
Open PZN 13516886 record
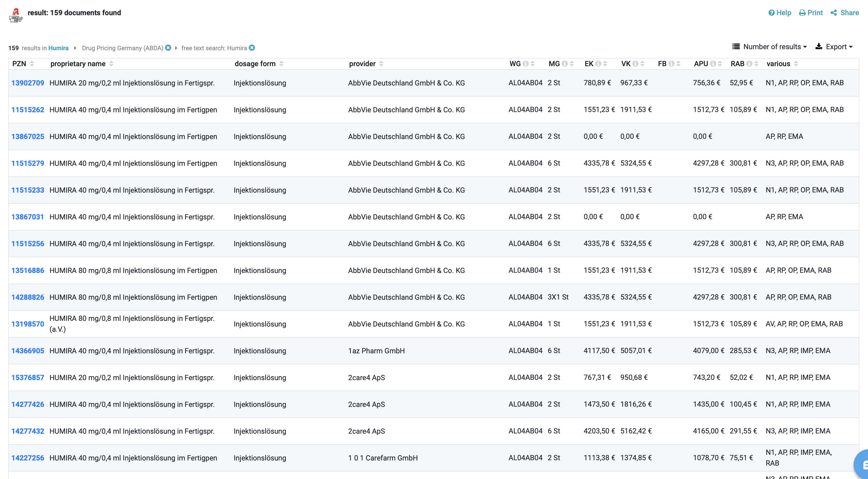coord(28,271)
